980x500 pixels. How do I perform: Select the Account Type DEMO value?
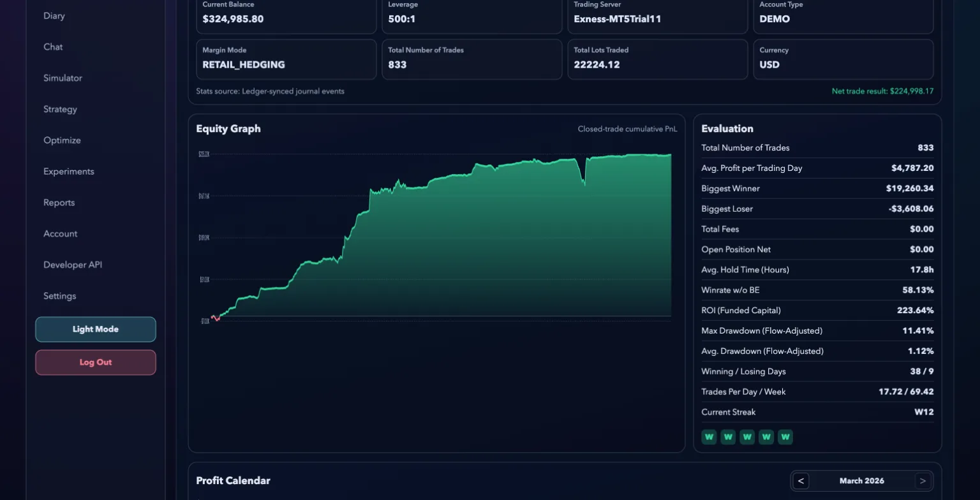click(x=775, y=19)
